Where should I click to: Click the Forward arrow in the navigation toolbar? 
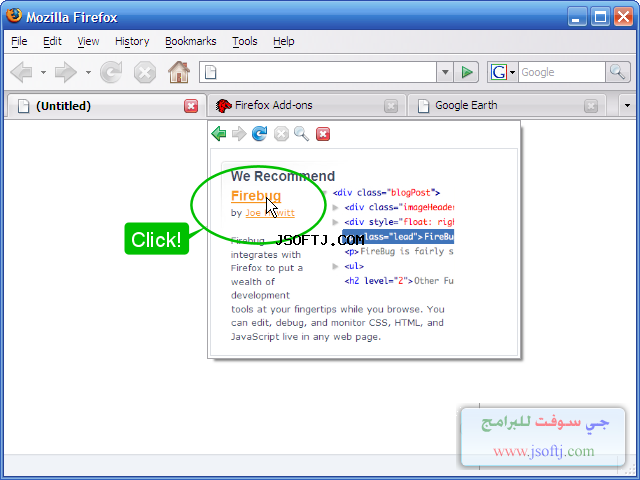[x=66, y=72]
